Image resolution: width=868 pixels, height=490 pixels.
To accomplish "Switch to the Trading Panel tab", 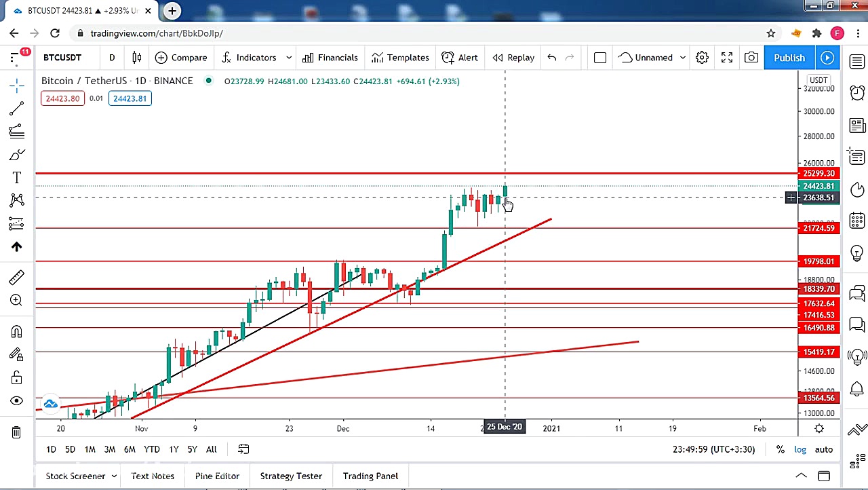I will coord(370,476).
